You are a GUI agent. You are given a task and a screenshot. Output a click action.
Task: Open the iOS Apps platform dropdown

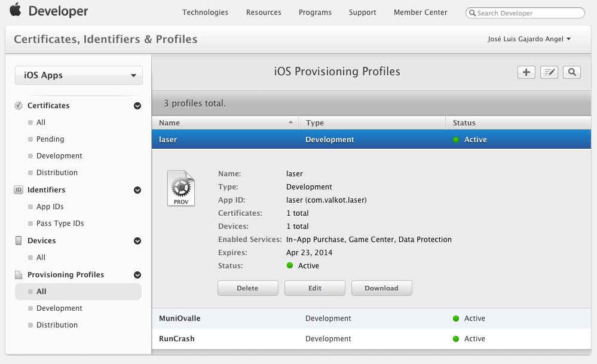tap(79, 75)
